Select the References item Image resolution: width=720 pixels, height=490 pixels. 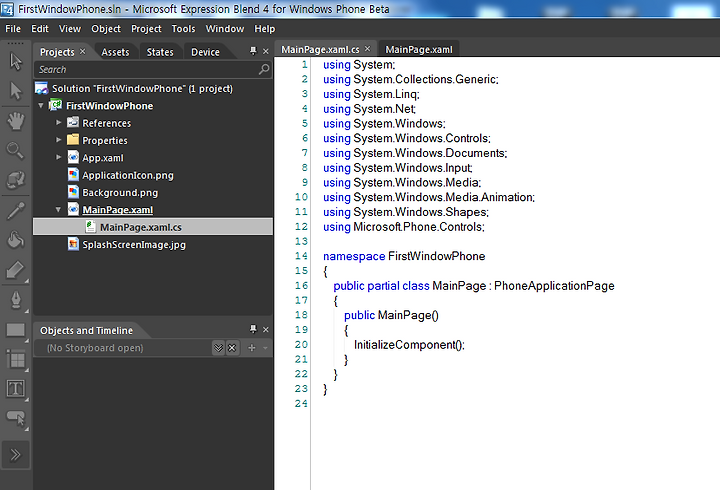[x=107, y=123]
